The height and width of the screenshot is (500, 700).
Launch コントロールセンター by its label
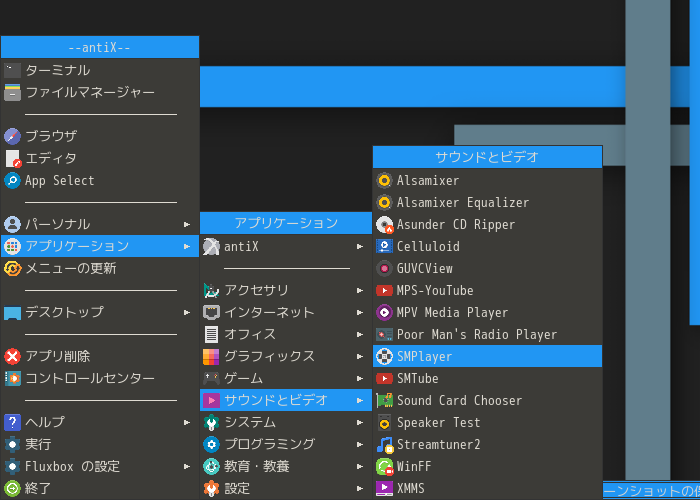pyautogui.click(x=90, y=379)
